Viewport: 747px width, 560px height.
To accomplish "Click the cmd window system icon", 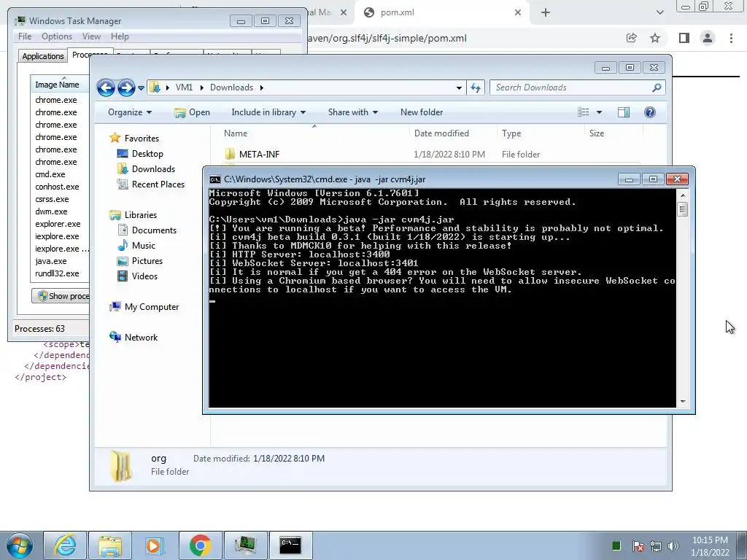I will coord(215,179).
